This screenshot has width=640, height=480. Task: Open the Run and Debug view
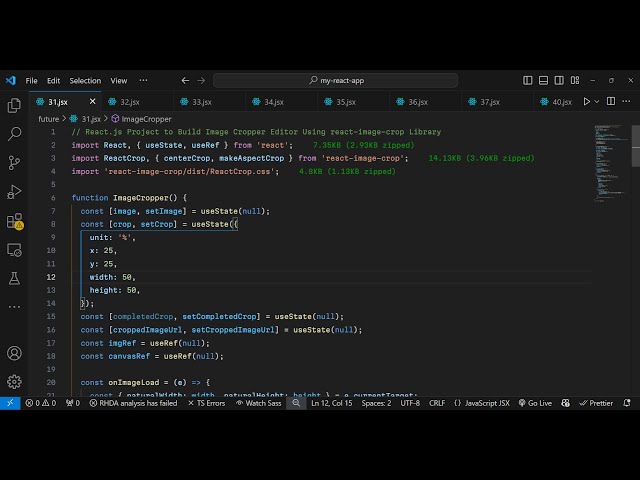[x=14, y=191]
